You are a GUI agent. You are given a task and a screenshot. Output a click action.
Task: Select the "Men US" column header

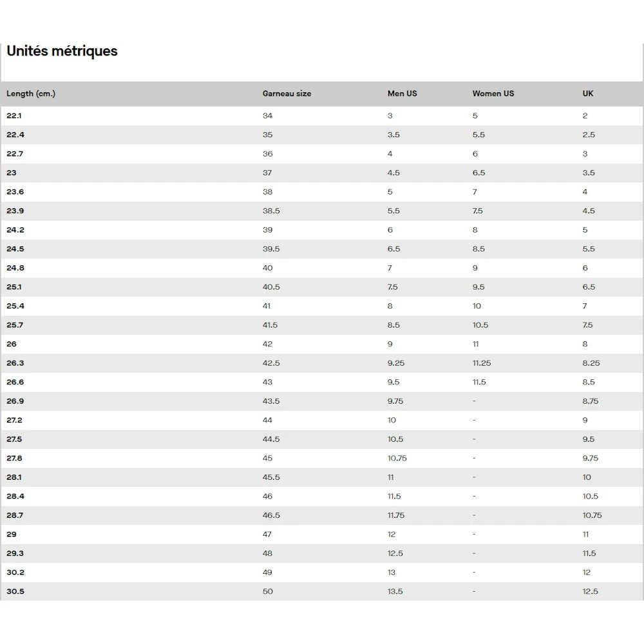point(402,93)
